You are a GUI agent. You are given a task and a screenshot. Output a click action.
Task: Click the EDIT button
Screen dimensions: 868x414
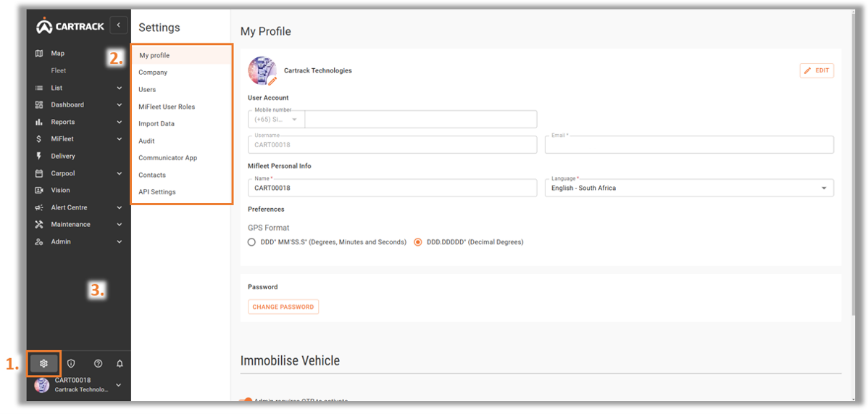coord(817,70)
